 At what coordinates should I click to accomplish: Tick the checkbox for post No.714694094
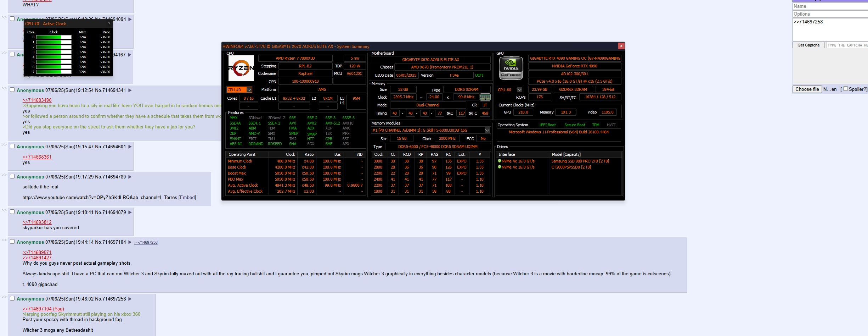click(x=12, y=19)
